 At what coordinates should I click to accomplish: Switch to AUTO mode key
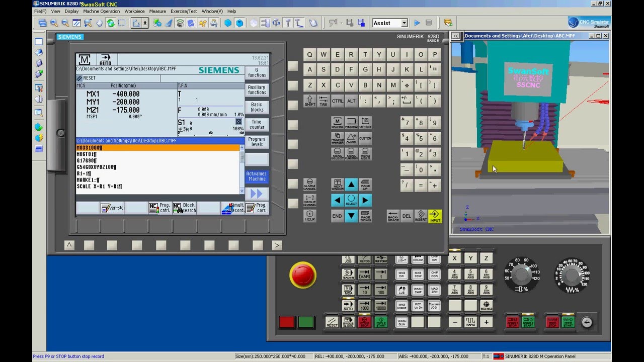348,305
